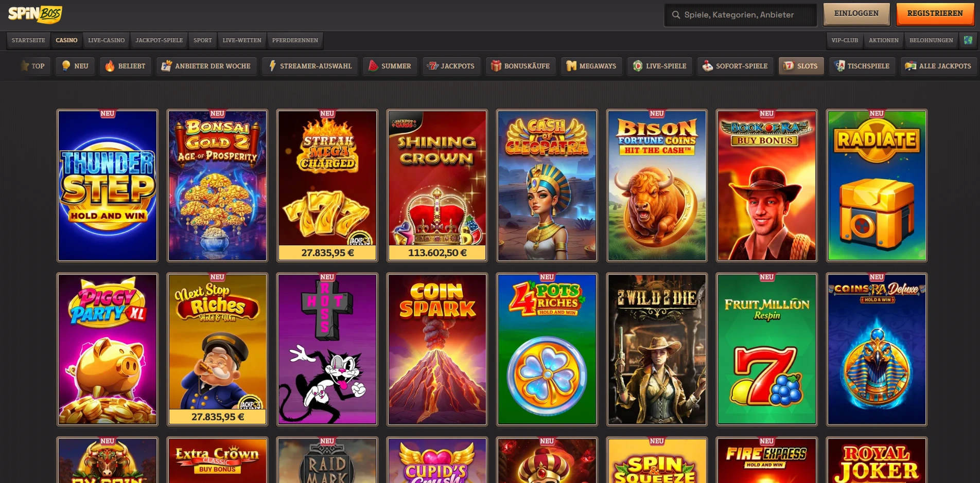
Task: Click the star icon beside TOP
Action: [x=25, y=66]
